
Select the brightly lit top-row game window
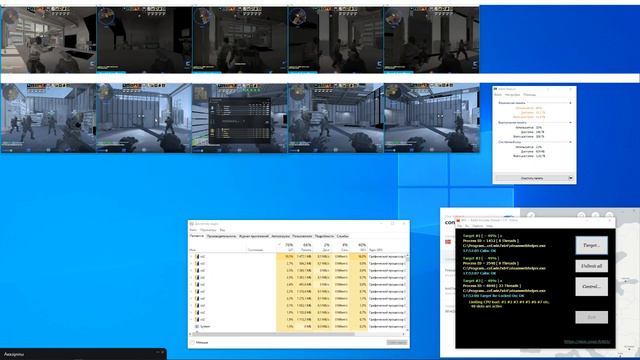(x=48, y=40)
